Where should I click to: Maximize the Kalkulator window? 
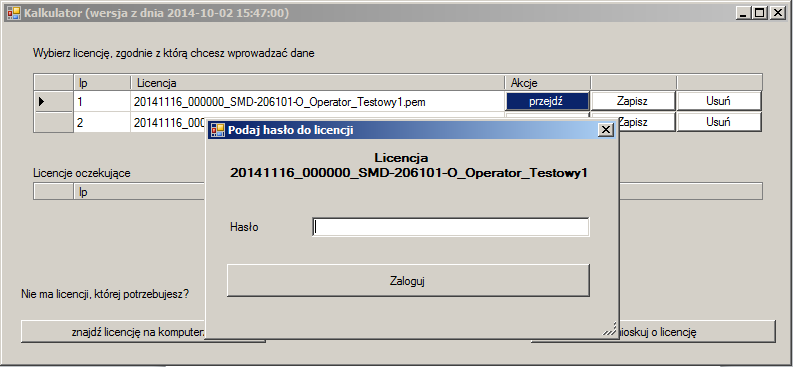[x=760, y=14]
